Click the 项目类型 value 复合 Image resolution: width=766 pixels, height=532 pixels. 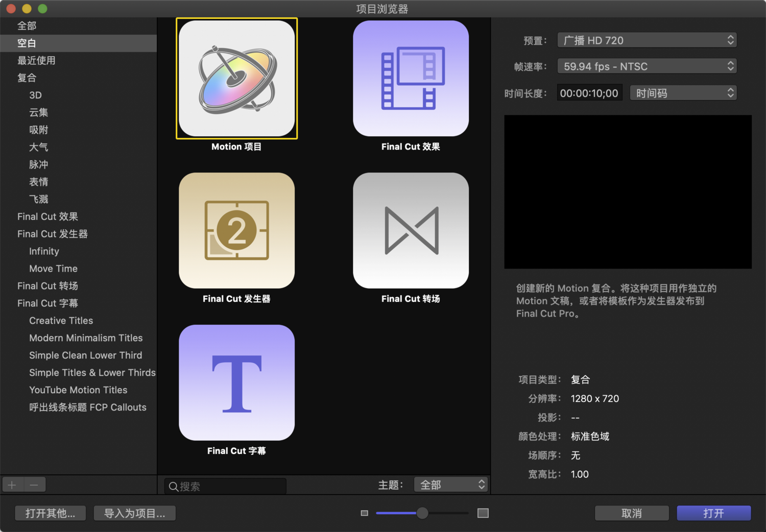pos(581,380)
